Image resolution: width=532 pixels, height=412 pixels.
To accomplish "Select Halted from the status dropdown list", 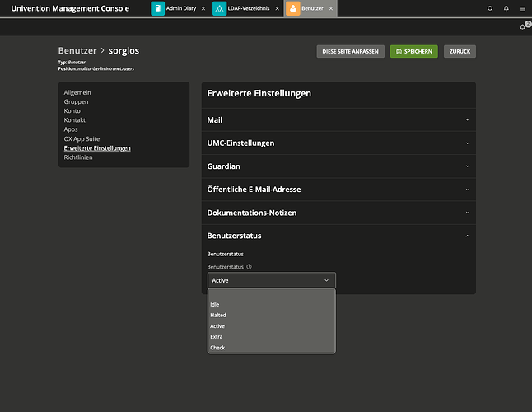I will pos(218,315).
